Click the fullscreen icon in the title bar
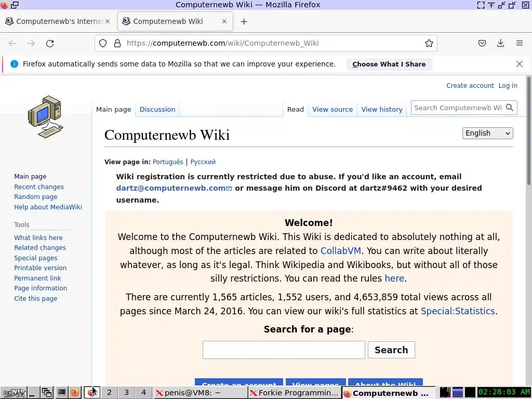Screen dimensions: 532x399 point(481,5)
